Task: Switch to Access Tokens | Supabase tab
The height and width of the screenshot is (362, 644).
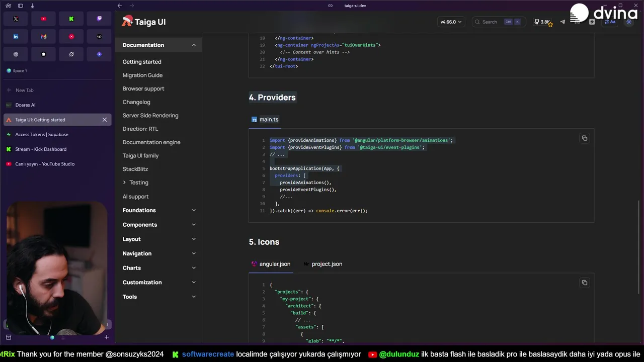Action: pos(57,135)
